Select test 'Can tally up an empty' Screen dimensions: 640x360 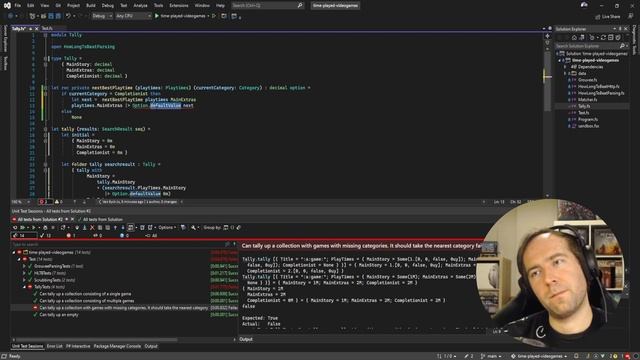59,315
